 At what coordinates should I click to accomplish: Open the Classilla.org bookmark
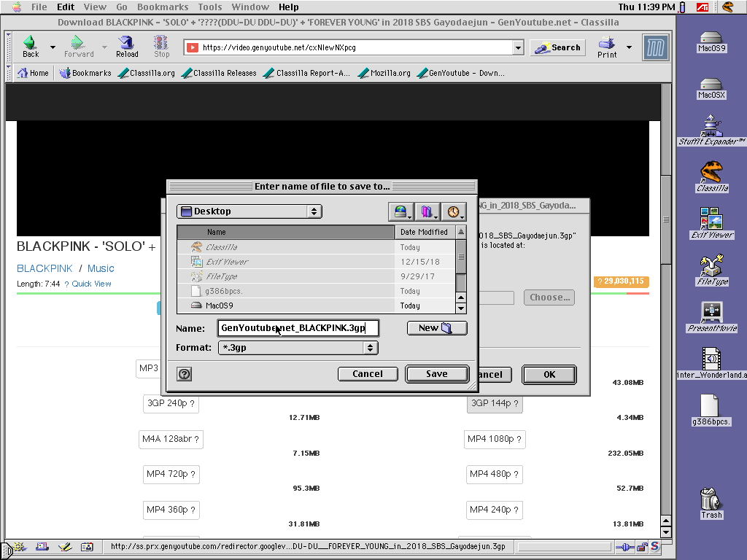tap(147, 73)
